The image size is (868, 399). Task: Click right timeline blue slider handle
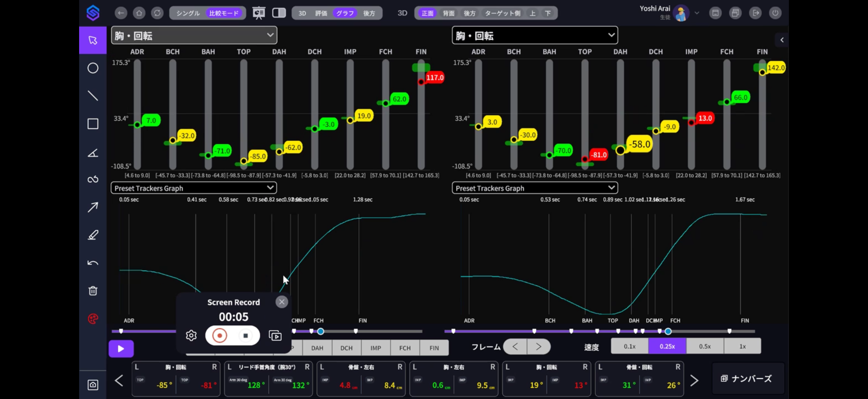click(x=668, y=331)
